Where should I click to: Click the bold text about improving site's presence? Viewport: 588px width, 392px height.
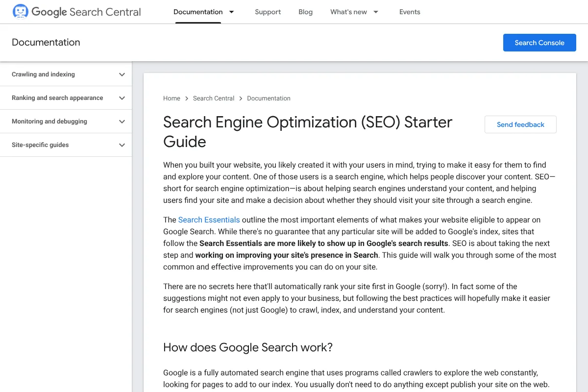pos(287,255)
